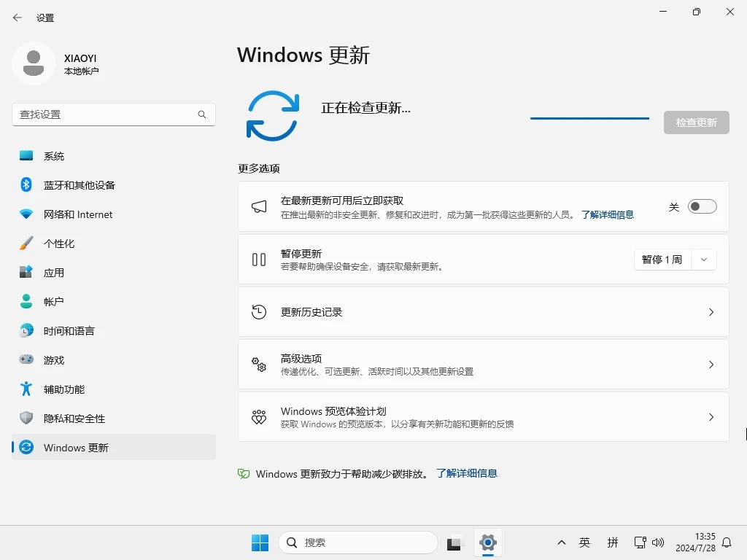This screenshot has width=747, height=560.
Task: Click the network icon in system tray
Action: pos(640,542)
